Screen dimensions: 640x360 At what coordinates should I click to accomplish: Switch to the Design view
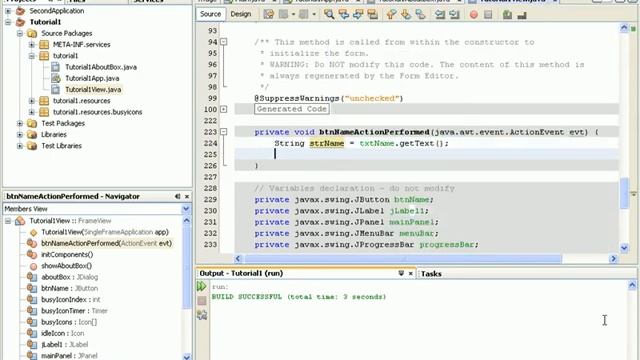tap(240, 14)
